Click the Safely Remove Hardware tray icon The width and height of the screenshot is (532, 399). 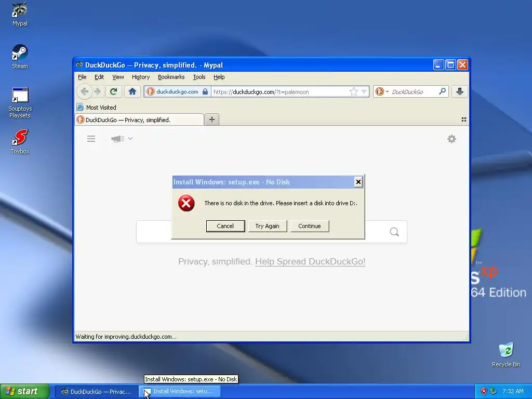pyautogui.click(x=493, y=391)
